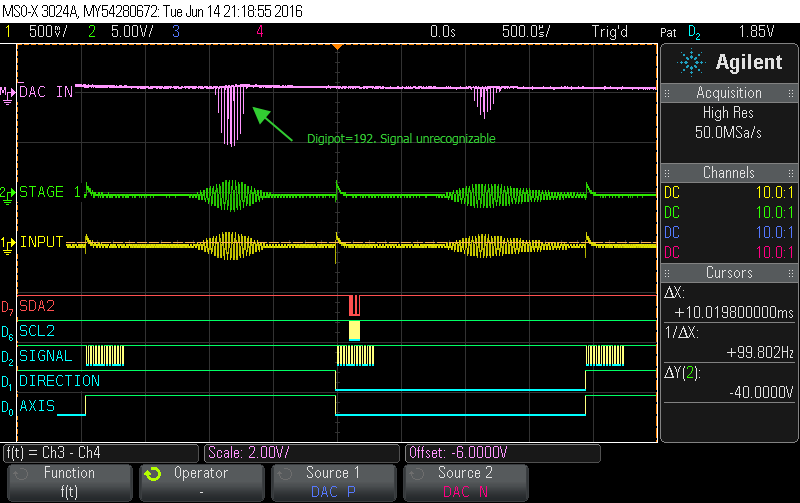Click the STAGE 1 channel 2 ground marker
Viewport: 800px width, 503px height.
(x=6, y=192)
